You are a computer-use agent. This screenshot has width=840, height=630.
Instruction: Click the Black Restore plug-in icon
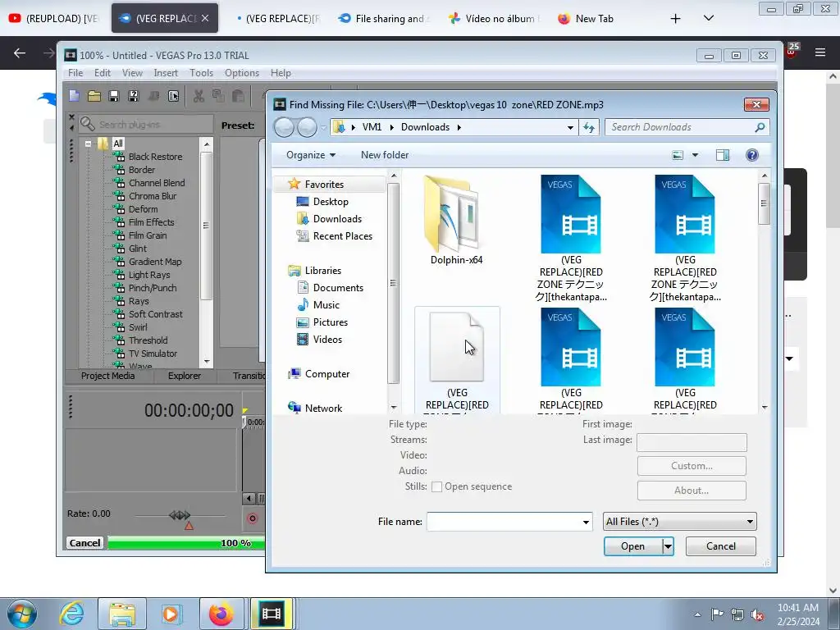tap(119, 157)
